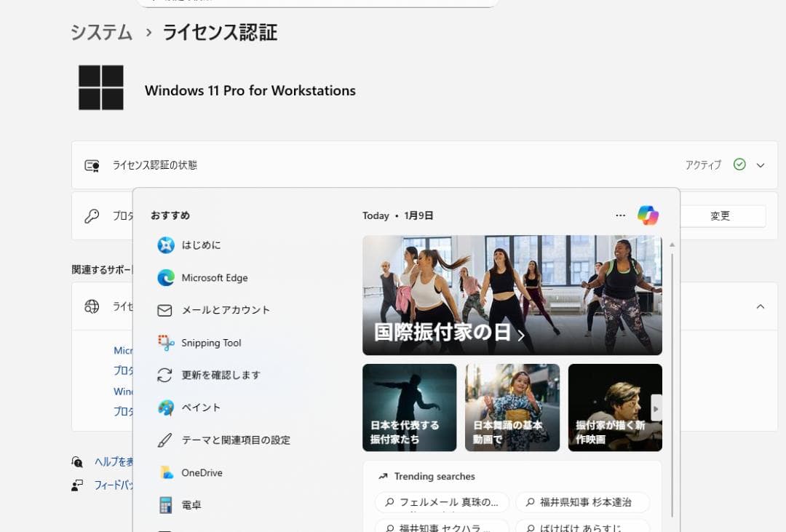Search the trending topic 福井県知事 杉本達治
The height and width of the screenshot is (532, 786).
[x=582, y=502]
